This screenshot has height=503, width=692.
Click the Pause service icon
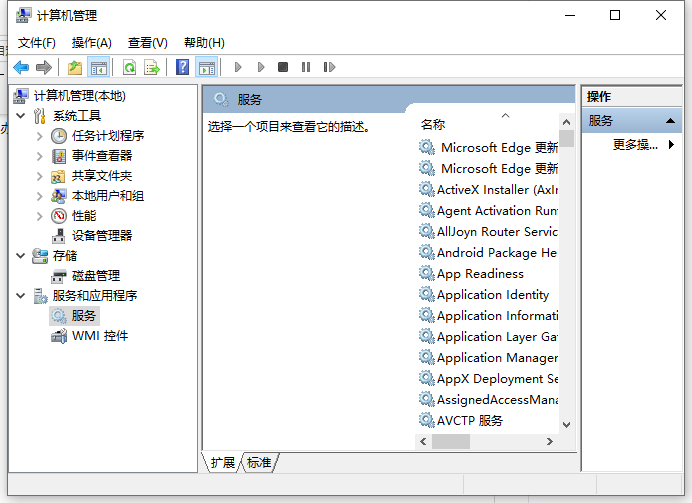[305, 67]
